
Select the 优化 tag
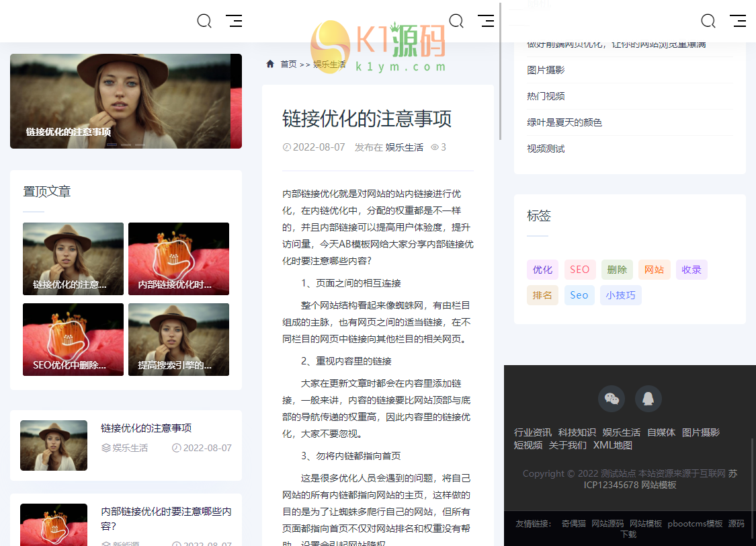[542, 269]
